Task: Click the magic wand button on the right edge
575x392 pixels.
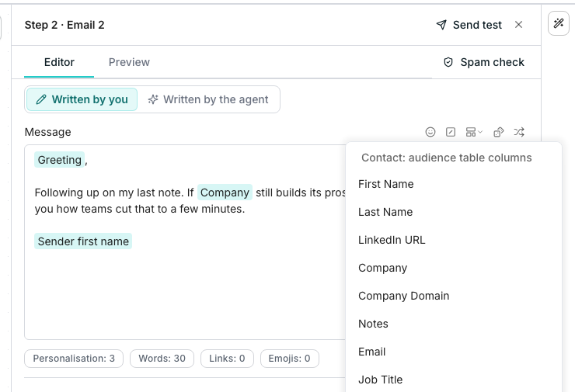Action: click(559, 23)
